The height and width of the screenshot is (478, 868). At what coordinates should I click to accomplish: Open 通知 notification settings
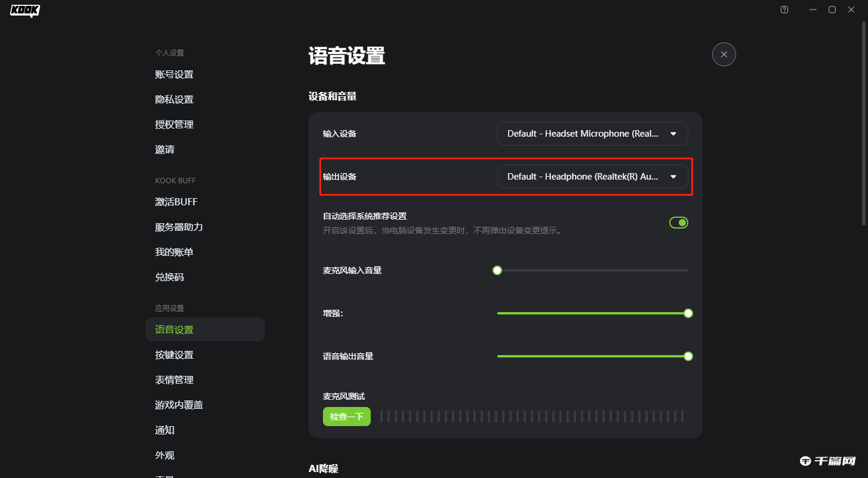(165, 430)
